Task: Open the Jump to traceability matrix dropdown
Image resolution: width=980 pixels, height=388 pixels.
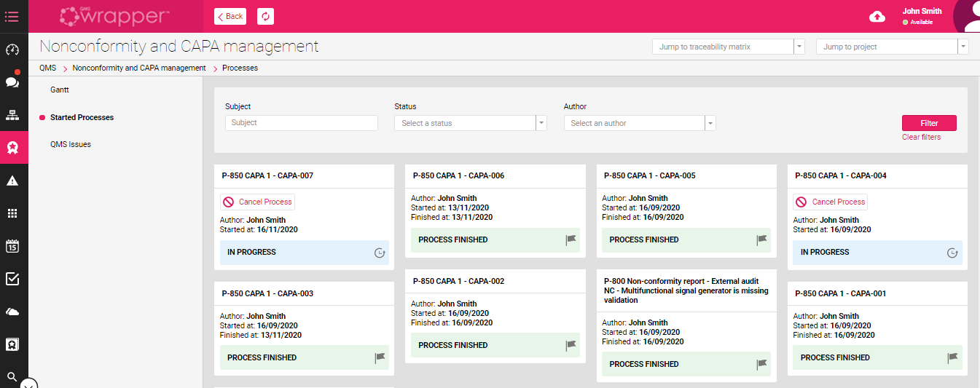Action: click(x=727, y=47)
